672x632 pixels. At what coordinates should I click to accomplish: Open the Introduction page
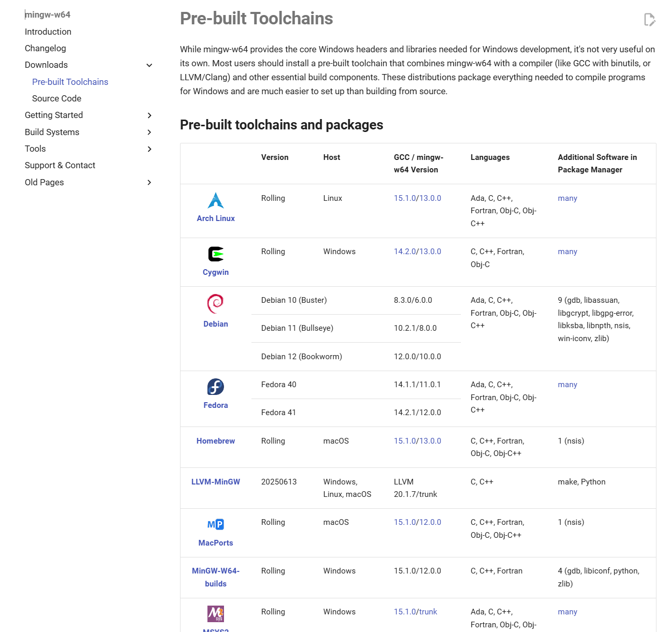pyautogui.click(x=48, y=32)
